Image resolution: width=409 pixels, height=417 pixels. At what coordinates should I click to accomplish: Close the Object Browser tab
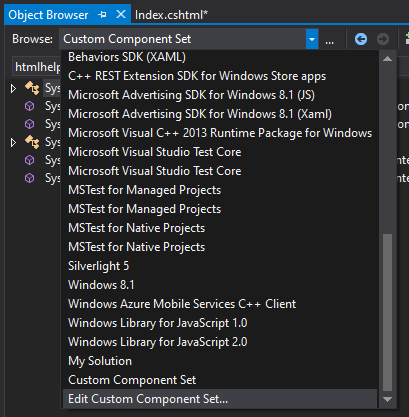pyautogui.click(x=121, y=14)
